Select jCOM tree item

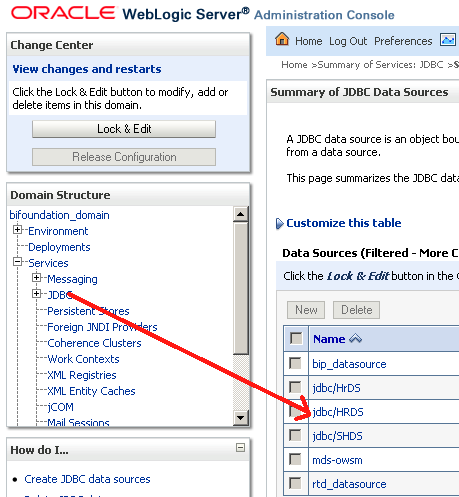click(60, 407)
